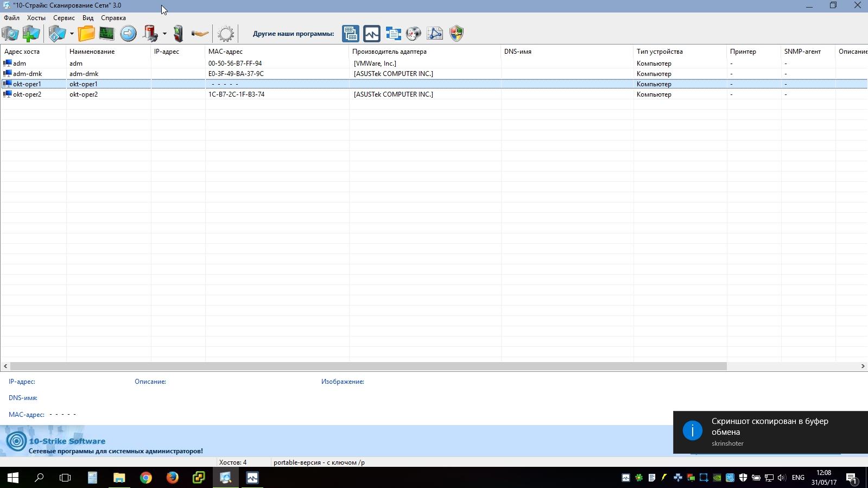Sort by DNS-имя column header
Viewport: 868px width, 488px height.
tap(567, 52)
